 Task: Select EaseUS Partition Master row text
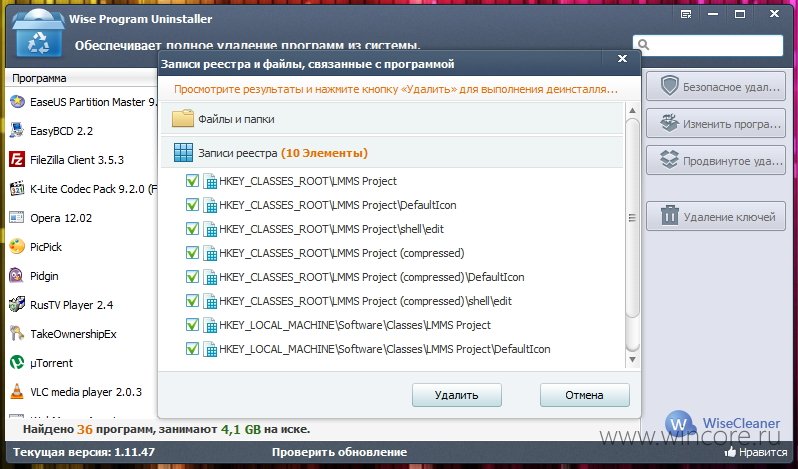(94, 102)
